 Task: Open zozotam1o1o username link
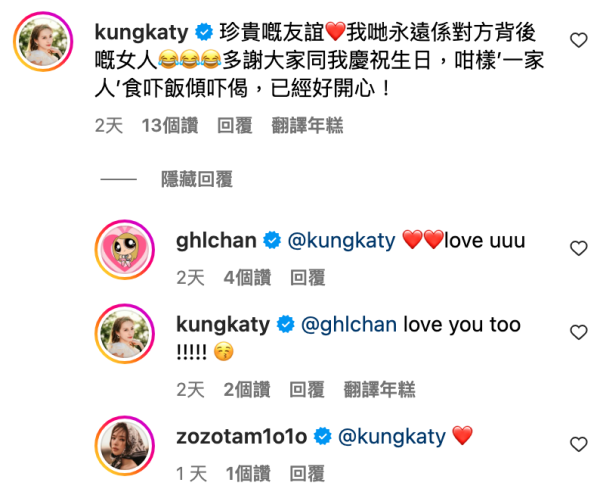(241, 437)
